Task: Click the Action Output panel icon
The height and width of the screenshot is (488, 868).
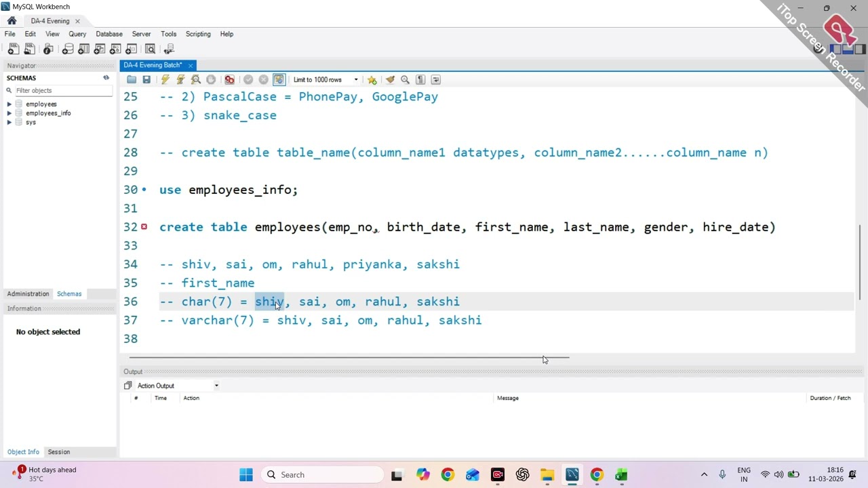Action: tap(127, 386)
